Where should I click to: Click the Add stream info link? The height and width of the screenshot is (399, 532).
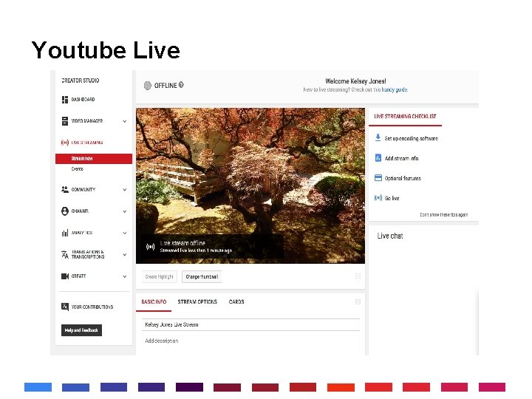pos(401,158)
